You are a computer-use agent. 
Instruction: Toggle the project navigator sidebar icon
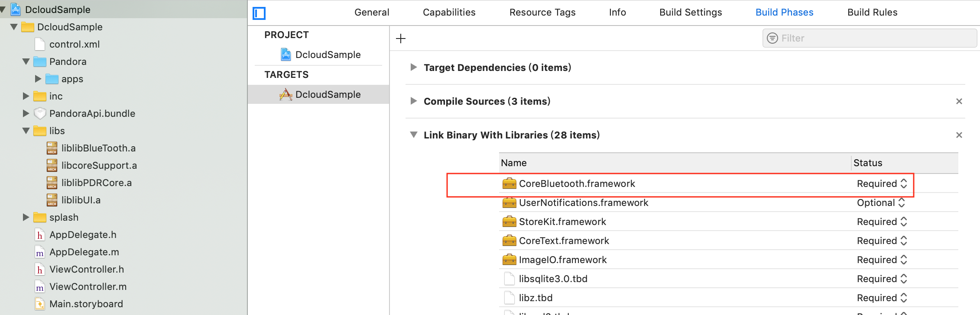pos(259,13)
